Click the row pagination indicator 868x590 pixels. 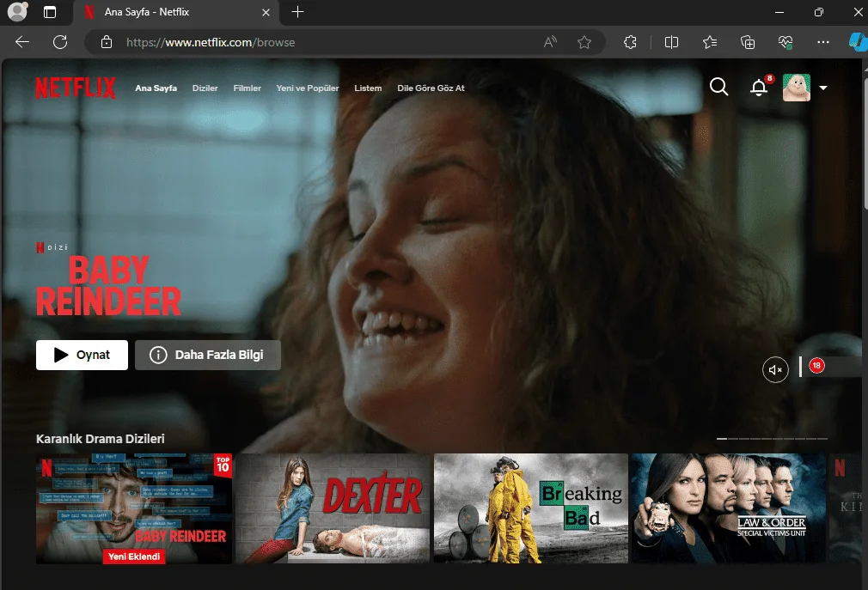(x=772, y=439)
